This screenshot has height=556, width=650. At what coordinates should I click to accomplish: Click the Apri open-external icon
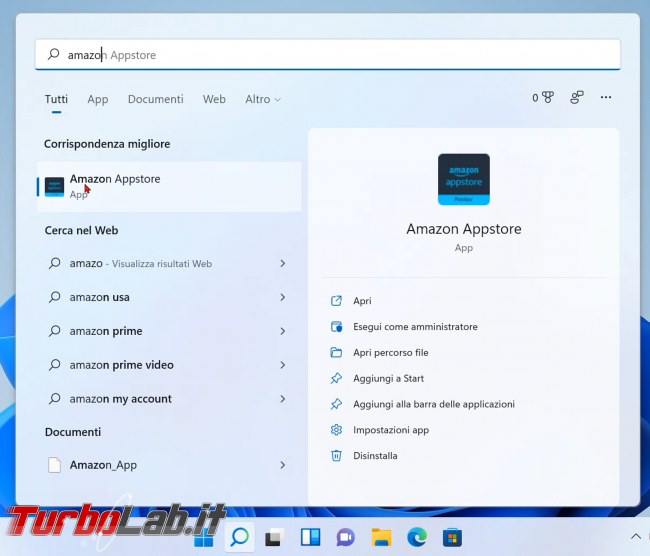pos(336,301)
